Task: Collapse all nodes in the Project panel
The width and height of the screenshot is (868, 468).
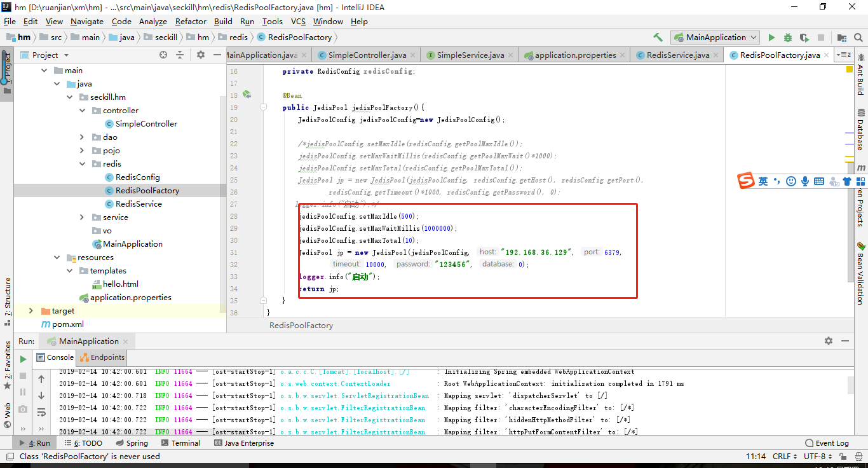Action: tap(181, 55)
